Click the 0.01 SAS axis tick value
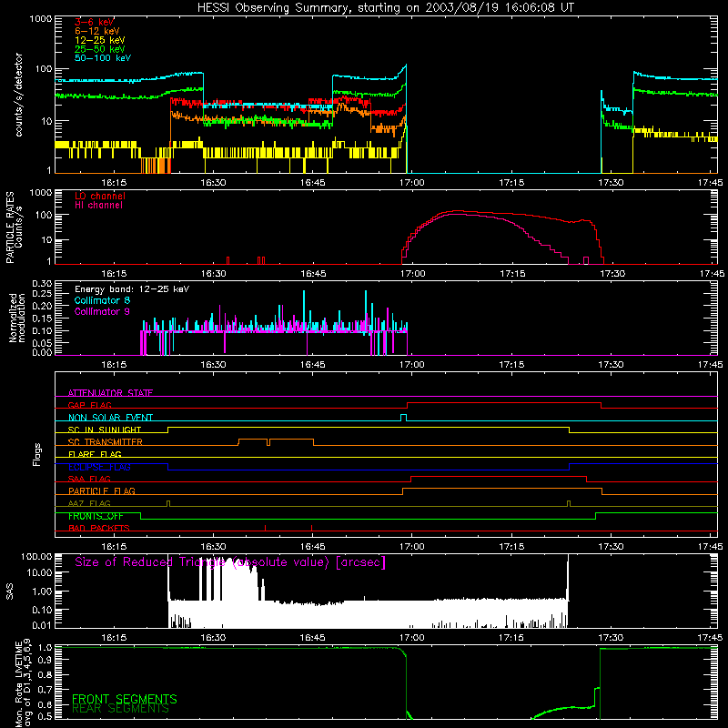Screen dimensions: 728x728 coord(42,625)
